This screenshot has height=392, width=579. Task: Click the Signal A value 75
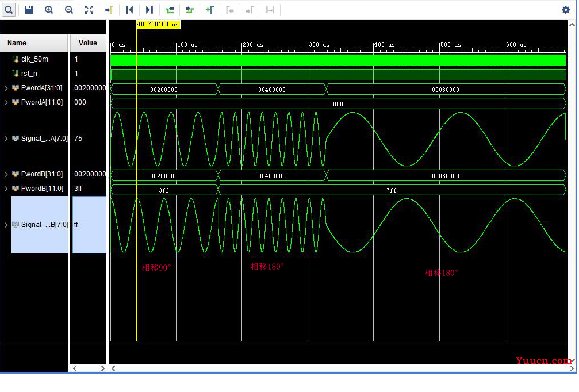pos(78,139)
